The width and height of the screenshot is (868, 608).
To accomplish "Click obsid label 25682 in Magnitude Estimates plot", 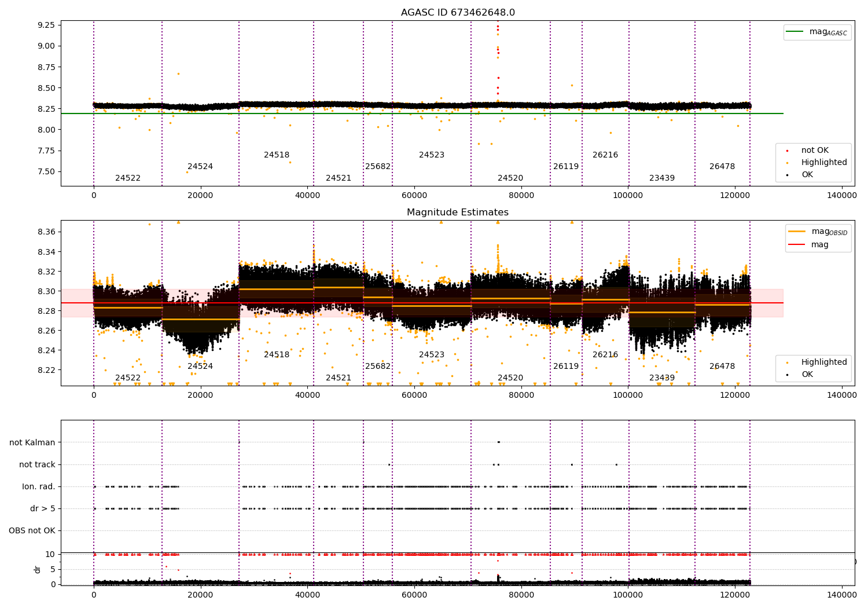I will pos(378,367).
